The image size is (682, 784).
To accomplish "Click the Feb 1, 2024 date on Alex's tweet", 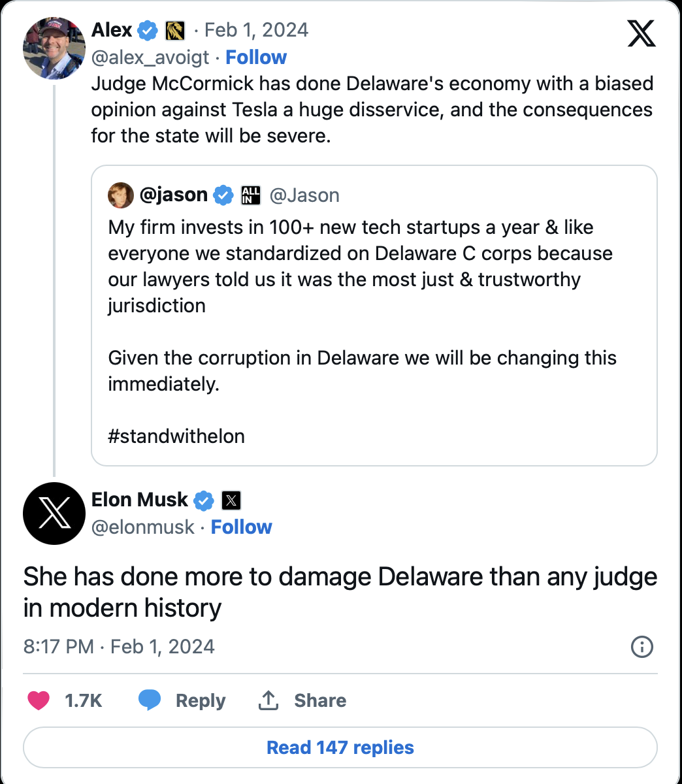I will 256,30.
